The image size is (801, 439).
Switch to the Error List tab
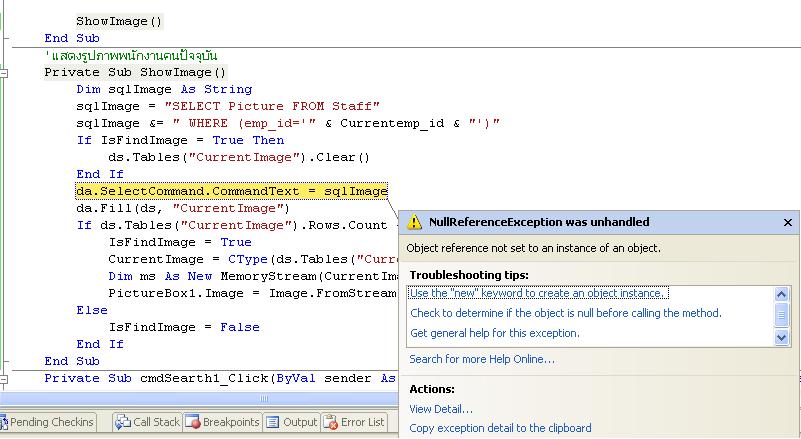[x=354, y=422]
